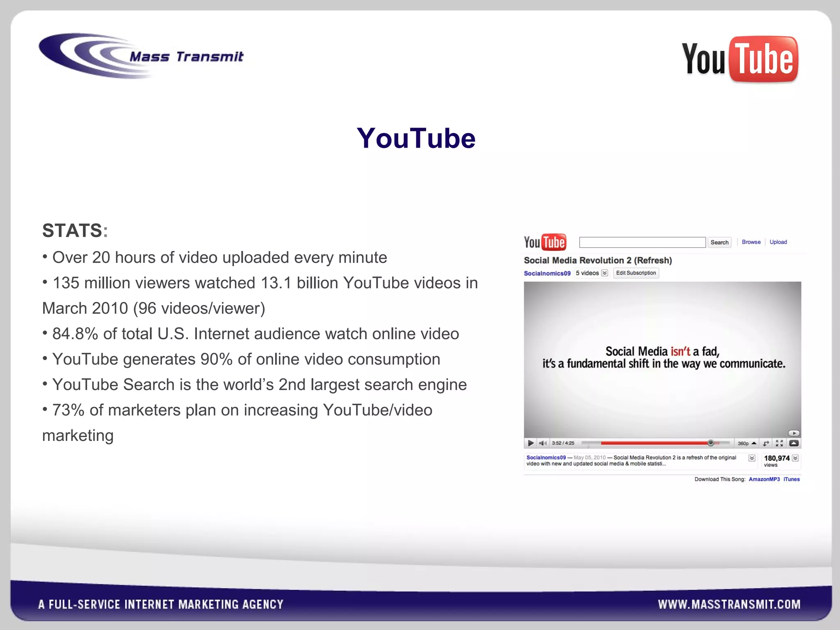840x630 pixels.
Task: Click 'A FULL-SERVICE INTERNET MARKETING AGENCY' footer text
Action: coord(161,605)
